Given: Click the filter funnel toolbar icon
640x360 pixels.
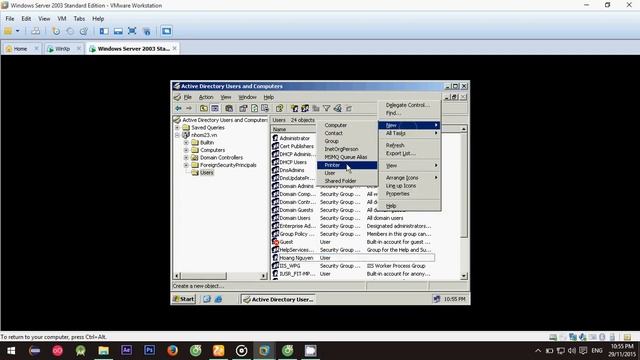Looking at the screenshot, I should pyautogui.click(x=327, y=108).
